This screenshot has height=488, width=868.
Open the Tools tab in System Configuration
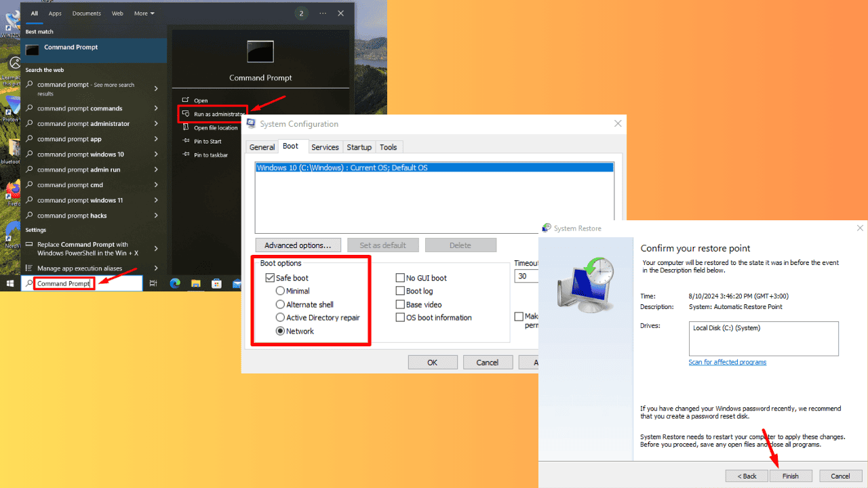point(389,147)
